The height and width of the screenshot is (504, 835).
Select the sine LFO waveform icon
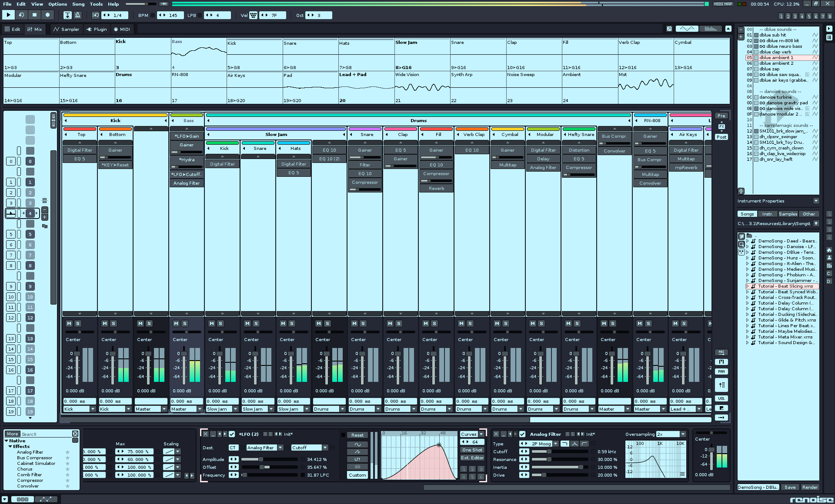click(x=357, y=444)
